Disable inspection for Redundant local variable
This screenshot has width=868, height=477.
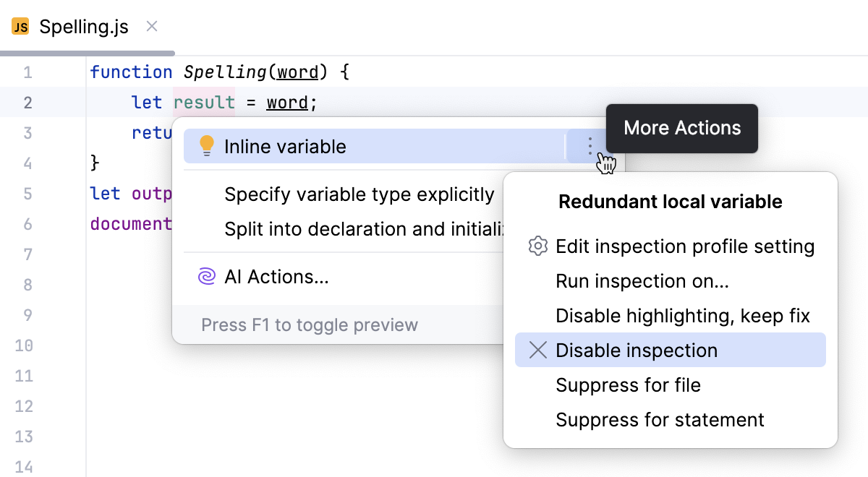click(636, 350)
